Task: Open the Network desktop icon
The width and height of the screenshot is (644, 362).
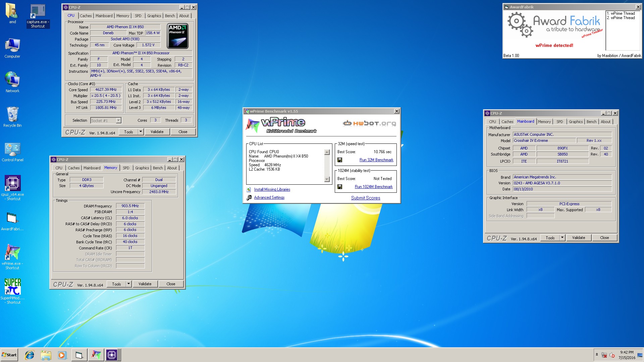Action: [12, 82]
